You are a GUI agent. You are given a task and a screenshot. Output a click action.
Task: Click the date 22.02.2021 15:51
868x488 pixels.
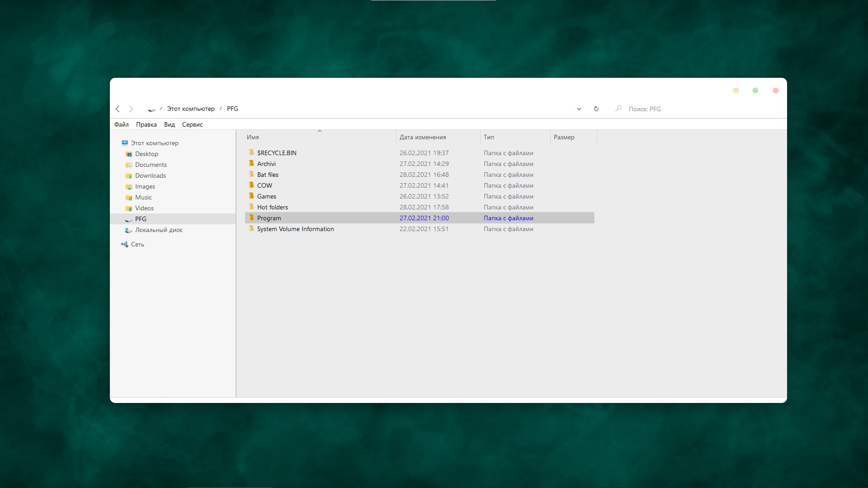click(x=424, y=229)
